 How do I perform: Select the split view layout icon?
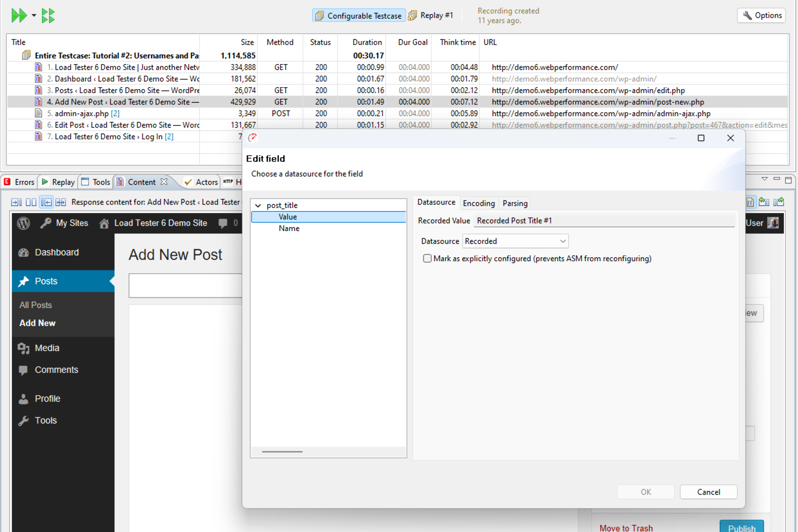point(31,202)
